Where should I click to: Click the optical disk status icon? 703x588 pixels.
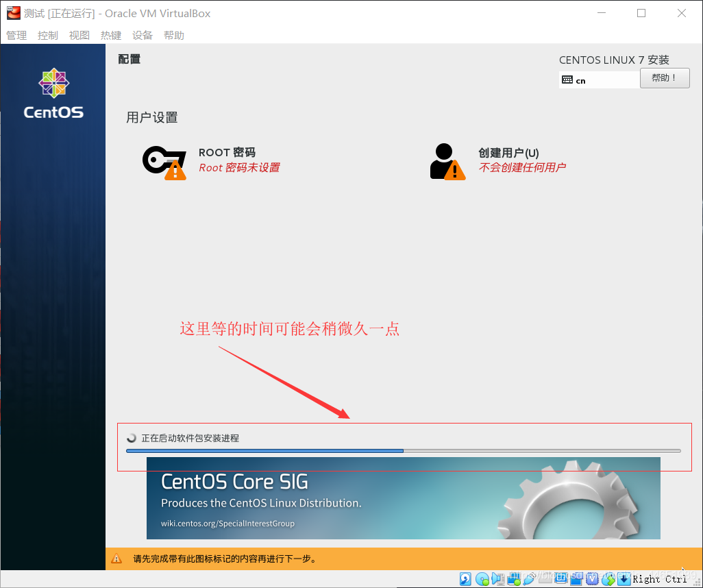coord(482,579)
